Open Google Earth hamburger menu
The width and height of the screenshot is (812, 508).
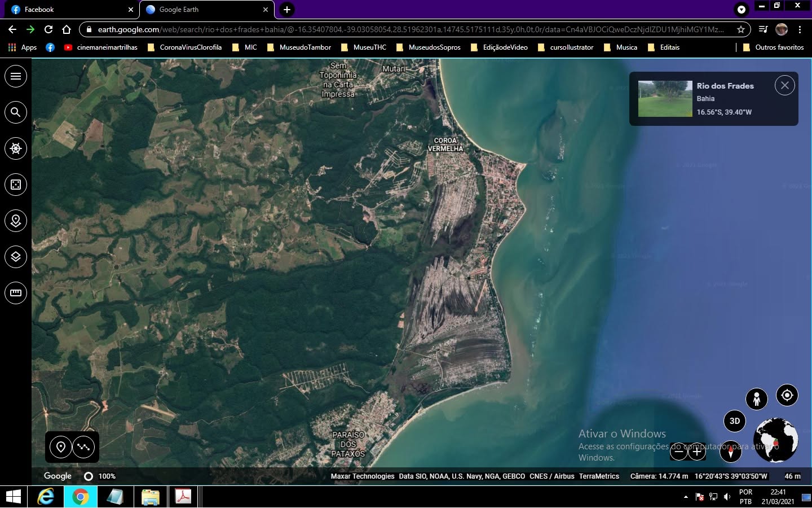tap(16, 76)
